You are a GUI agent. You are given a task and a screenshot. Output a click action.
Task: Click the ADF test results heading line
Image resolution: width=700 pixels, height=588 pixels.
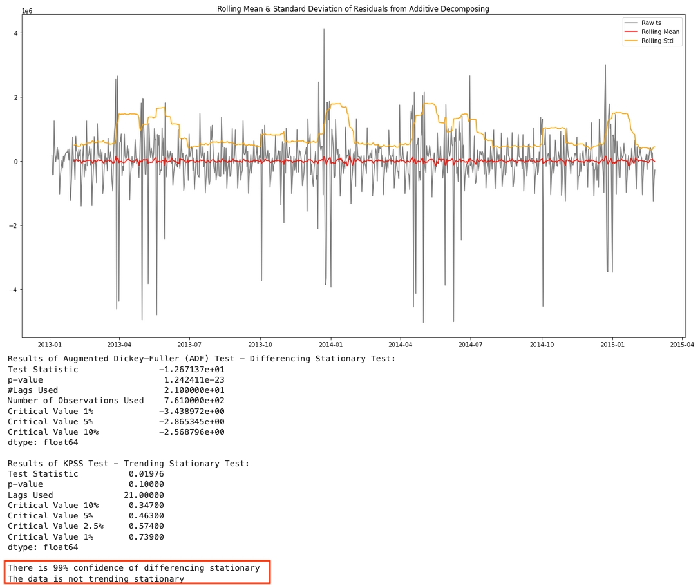[x=202, y=359]
